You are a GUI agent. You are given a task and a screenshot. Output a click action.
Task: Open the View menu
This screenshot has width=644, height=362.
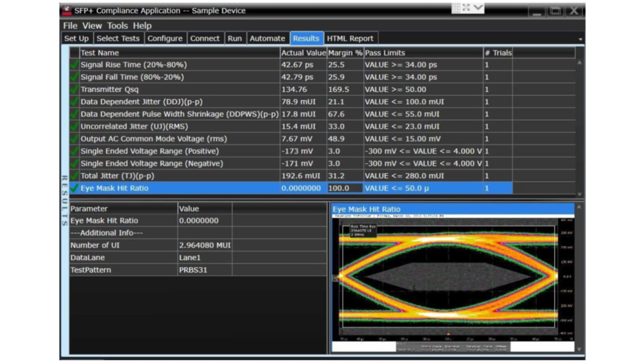click(x=92, y=26)
